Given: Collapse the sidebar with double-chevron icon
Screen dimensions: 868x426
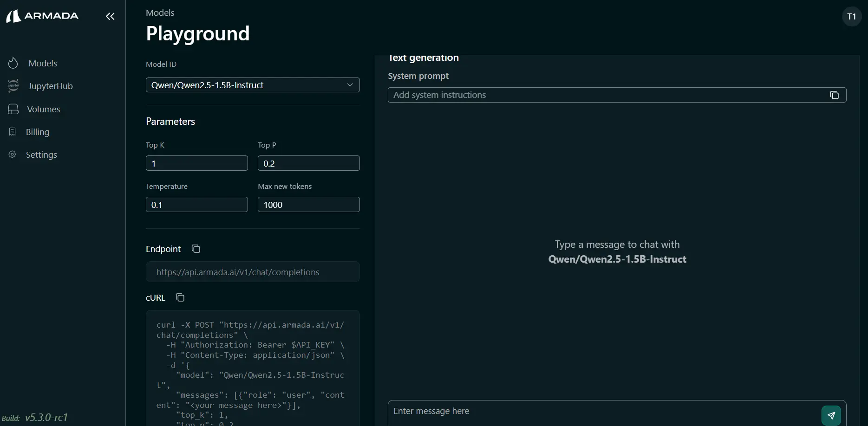Looking at the screenshot, I should tap(110, 17).
